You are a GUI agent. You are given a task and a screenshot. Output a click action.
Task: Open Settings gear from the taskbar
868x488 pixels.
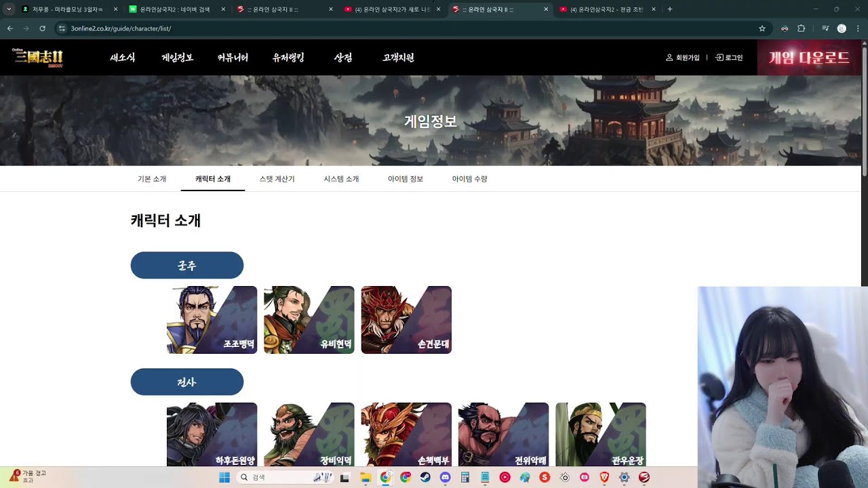tap(625, 477)
